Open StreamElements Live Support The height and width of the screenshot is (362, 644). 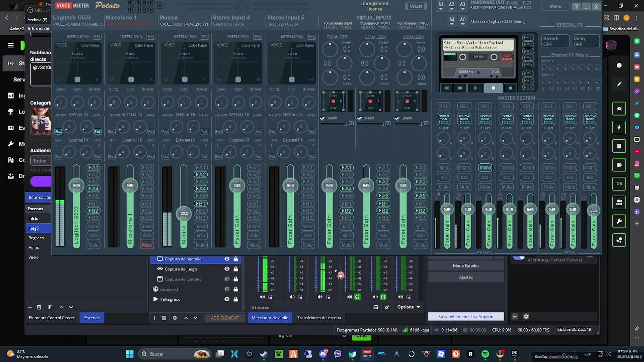[x=466, y=317]
